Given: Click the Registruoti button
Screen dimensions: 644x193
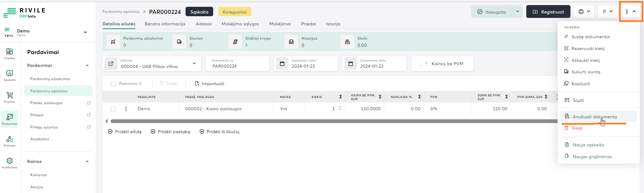Looking at the screenshot, I should click(x=548, y=12).
